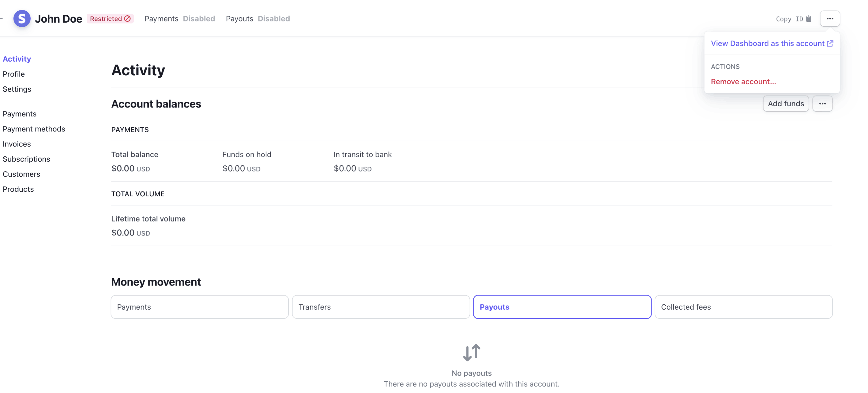Select the Payments tab in Money movement
This screenshot has width=868, height=393.
tap(199, 306)
